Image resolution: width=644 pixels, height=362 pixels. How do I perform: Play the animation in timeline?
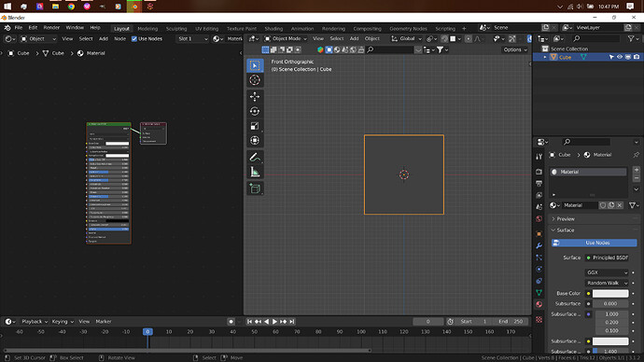(x=274, y=321)
